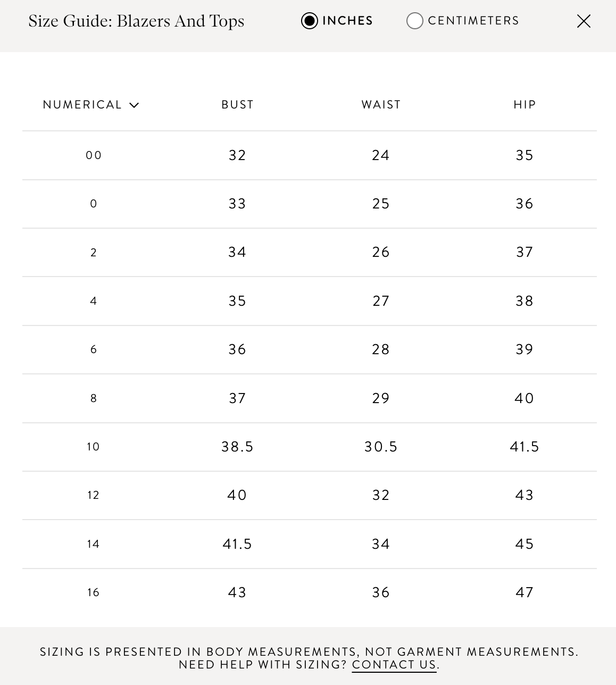Click the Inches label text
Viewport: 616px width, 685px height.
347,21
